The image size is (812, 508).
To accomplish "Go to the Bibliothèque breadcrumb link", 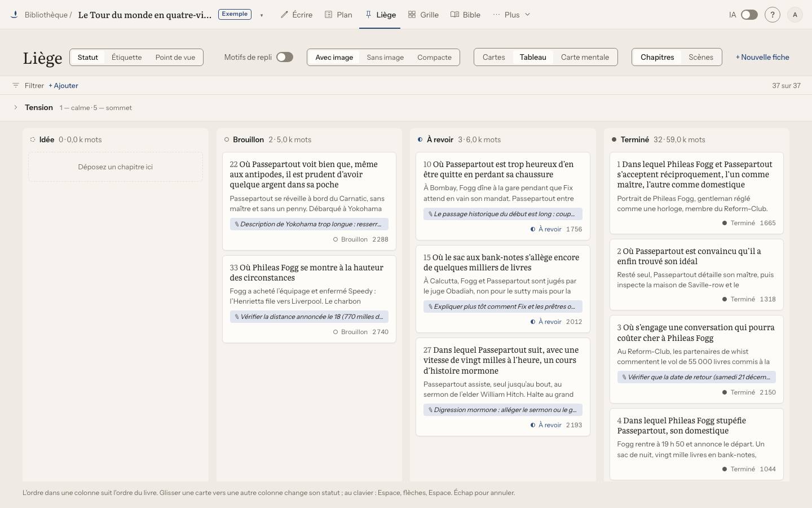I will 46,15.
